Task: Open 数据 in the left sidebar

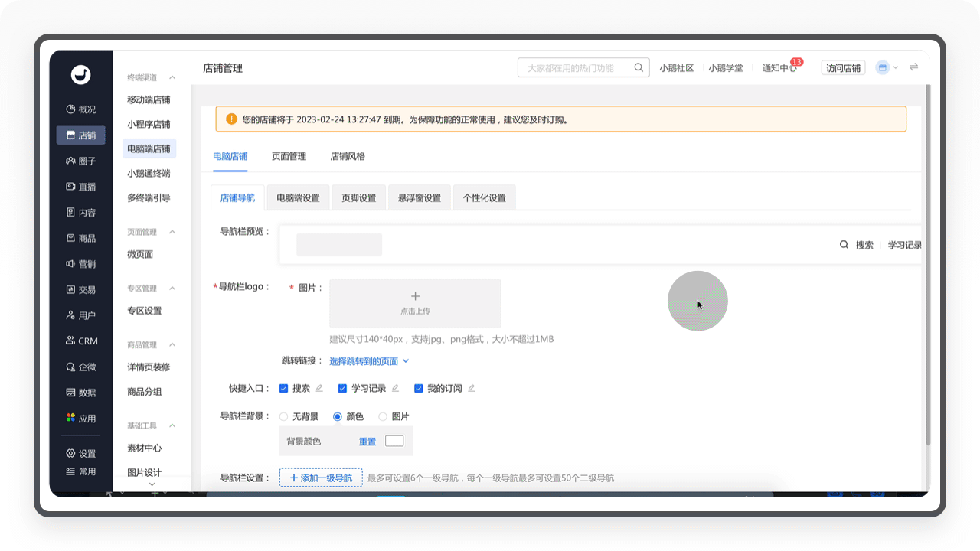Action: (x=81, y=393)
